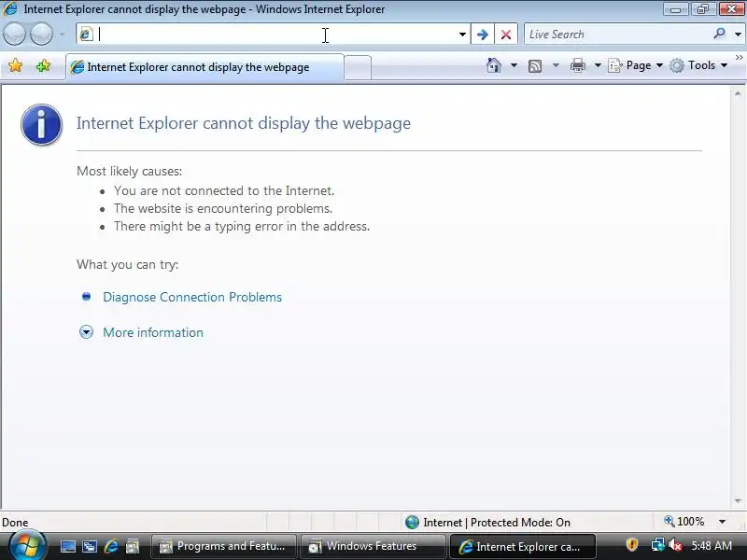Open a new blank tab
Image resolution: width=747 pixels, height=560 pixels.
click(x=358, y=67)
